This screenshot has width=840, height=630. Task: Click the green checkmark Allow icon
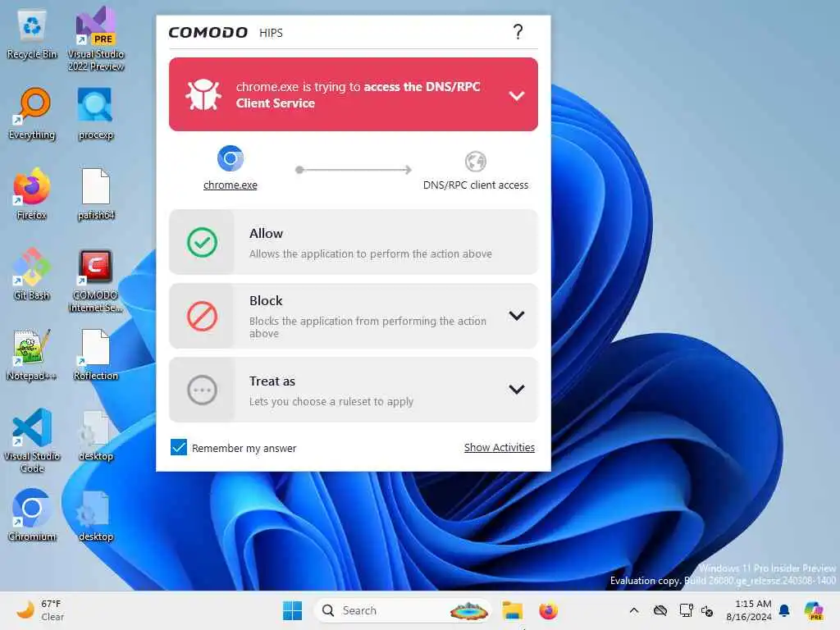pos(203,242)
